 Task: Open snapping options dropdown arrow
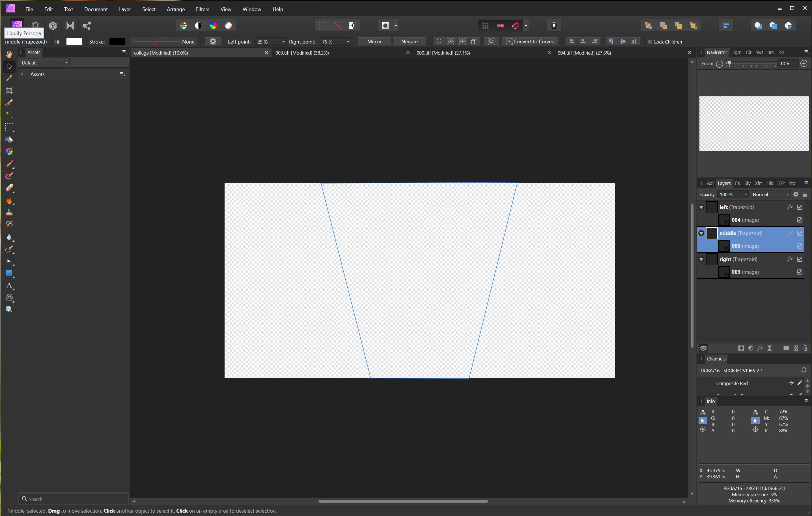[526, 26]
